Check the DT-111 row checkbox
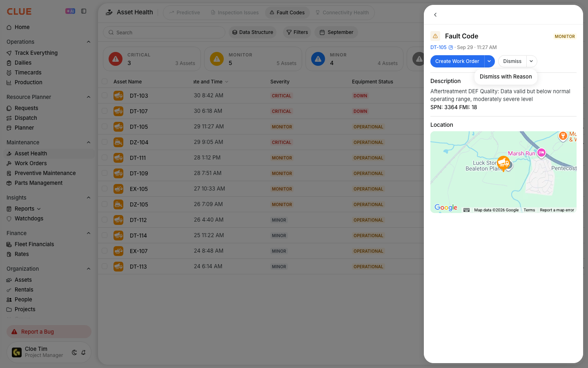 pos(105,157)
